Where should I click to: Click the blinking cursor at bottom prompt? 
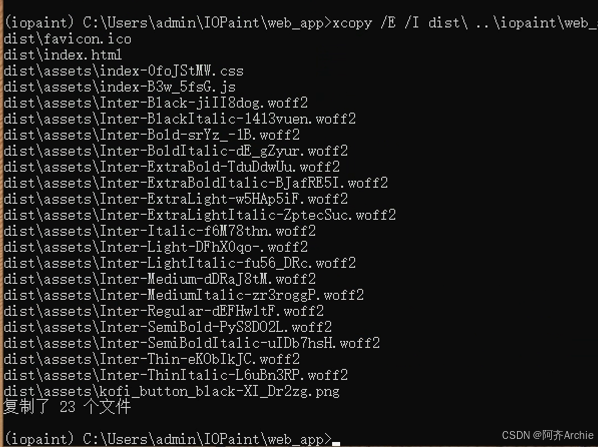(336, 444)
